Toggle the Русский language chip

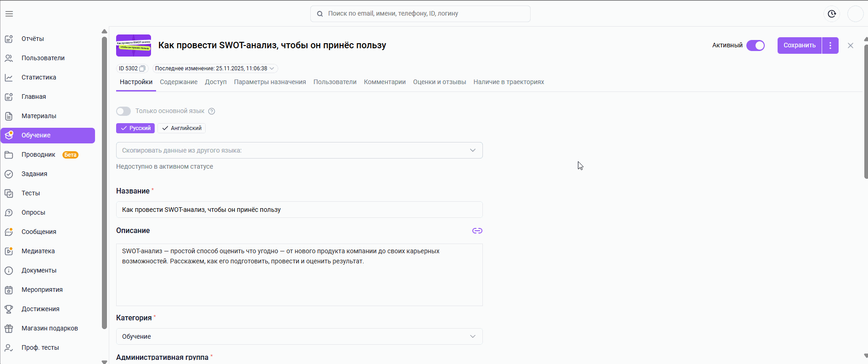(x=135, y=128)
